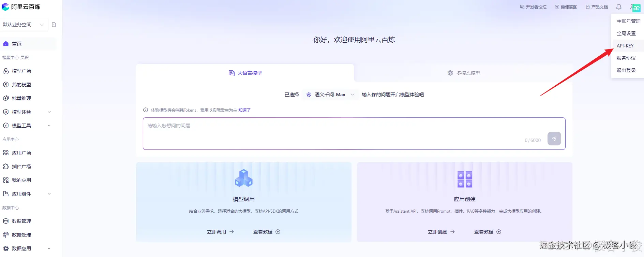Click the 阿里云百炼 logo icon
Screen dimensions: 644x257
point(5,7)
